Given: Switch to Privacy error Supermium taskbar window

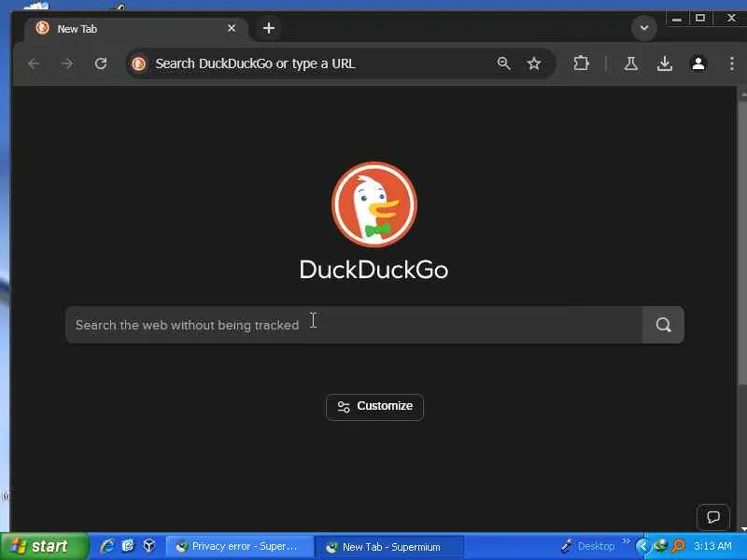Looking at the screenshot, I should pyautogui.click(x=240, y=547).
